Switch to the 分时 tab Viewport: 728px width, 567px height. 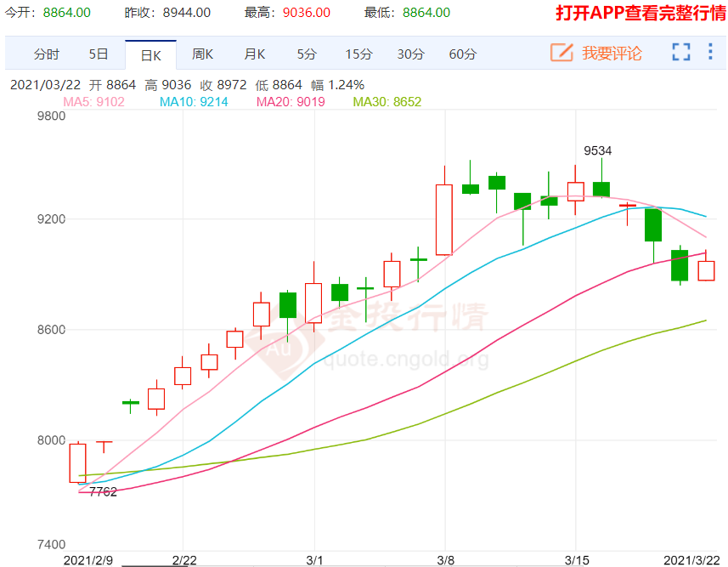pyautogui.click(x=47, y=54)
